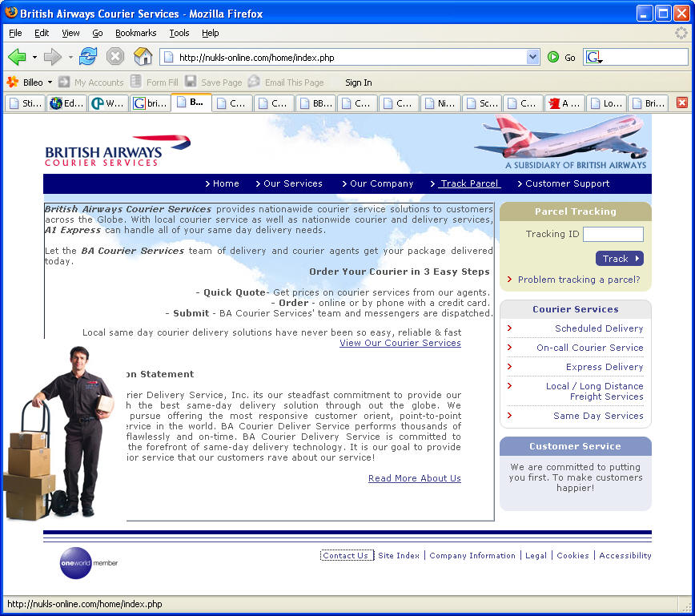Open the File menu

pyautogui.click(x=15, y=33)
